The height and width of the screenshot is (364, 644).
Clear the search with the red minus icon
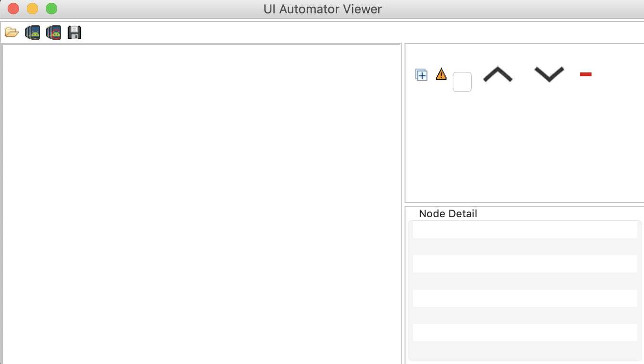586,74
